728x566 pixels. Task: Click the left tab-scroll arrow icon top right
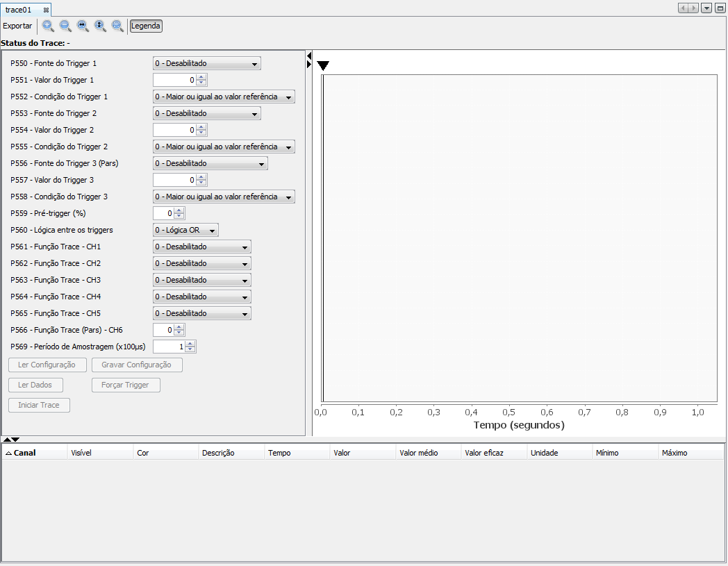tap(683, 8)
